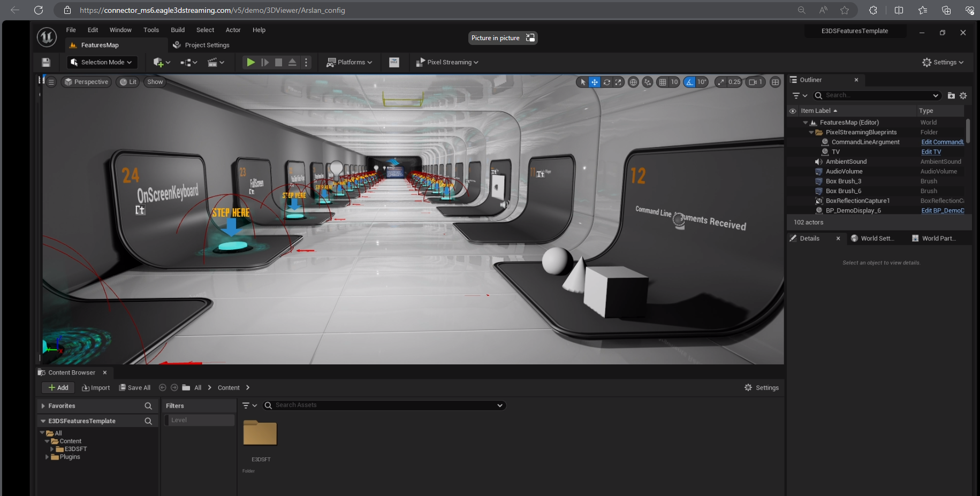
Task: Open the File menu
Action: tap(71, 30)
